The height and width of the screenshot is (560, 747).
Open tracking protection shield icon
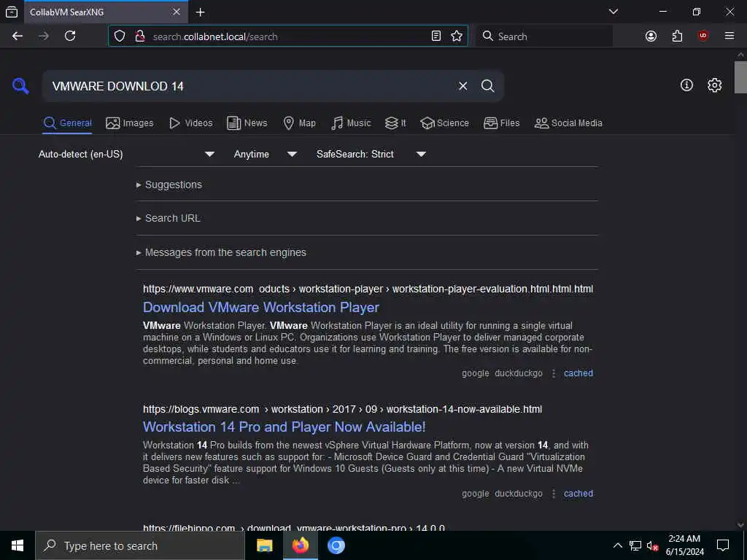click(120, 36)
